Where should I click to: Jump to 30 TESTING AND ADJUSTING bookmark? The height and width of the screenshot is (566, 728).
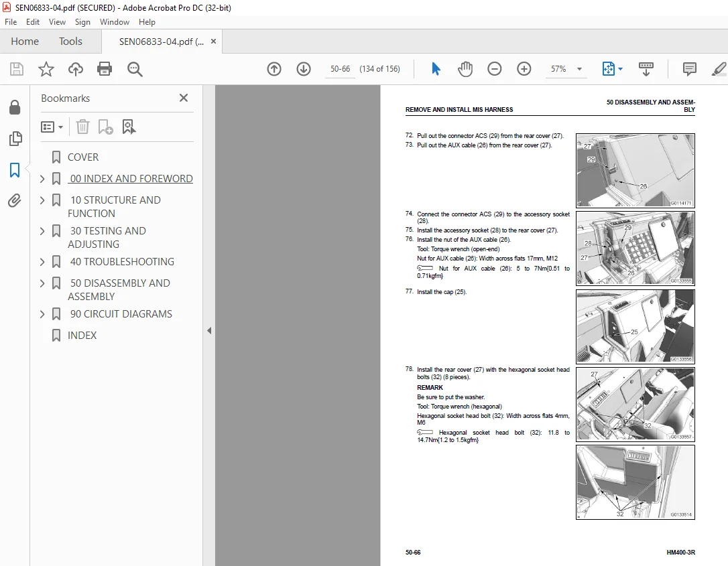(x=107, y=238)
